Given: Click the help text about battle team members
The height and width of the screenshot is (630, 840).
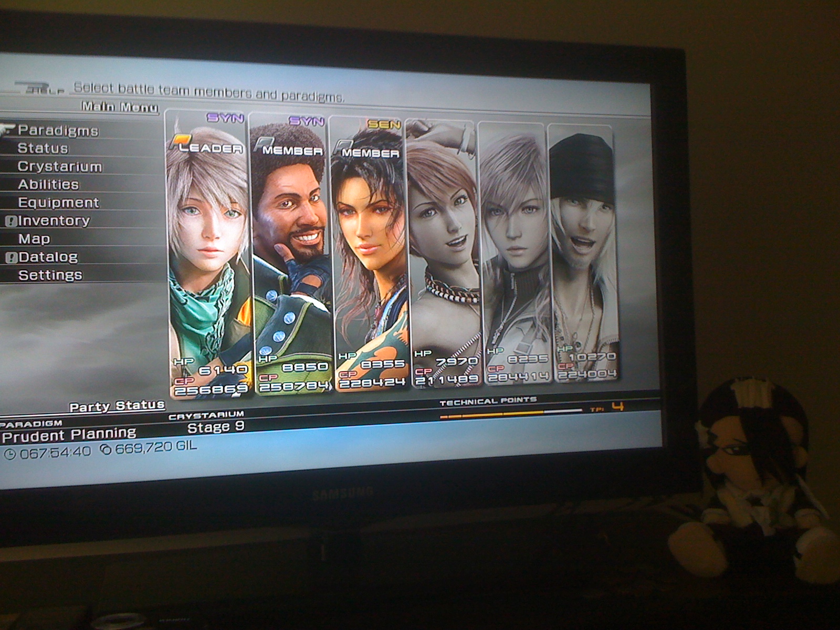Looking at the screenshot, I should (x=208, y=92).
